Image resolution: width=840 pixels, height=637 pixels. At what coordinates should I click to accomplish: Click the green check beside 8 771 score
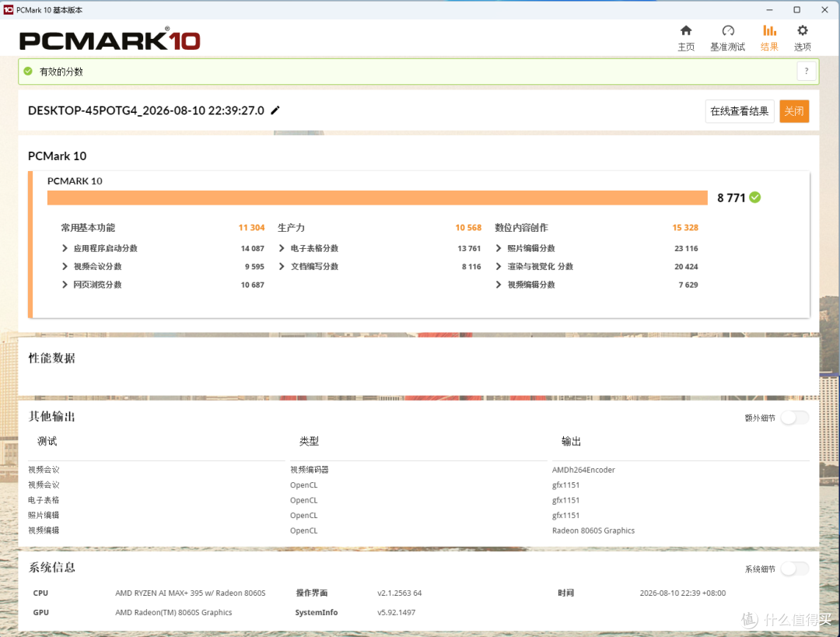pos(754,198)
